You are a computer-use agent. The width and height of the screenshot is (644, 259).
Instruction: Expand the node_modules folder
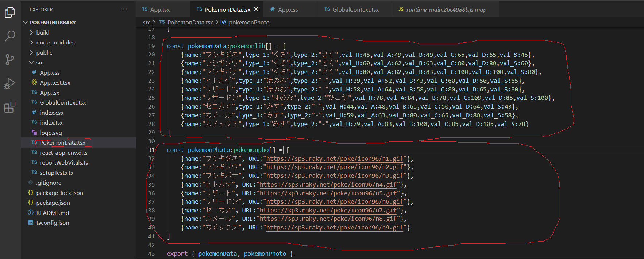(x=78, y=43)
